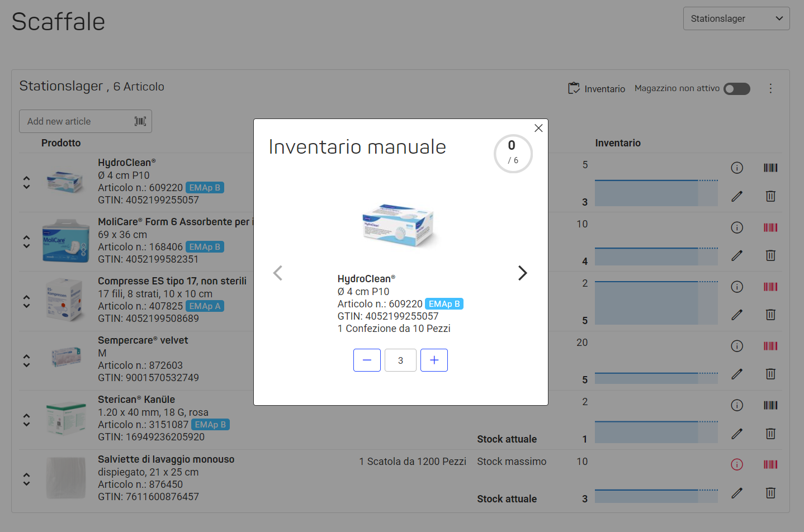Go to previous article with left chevron
The height and width of the screenshot is (532, 804).
278,273
